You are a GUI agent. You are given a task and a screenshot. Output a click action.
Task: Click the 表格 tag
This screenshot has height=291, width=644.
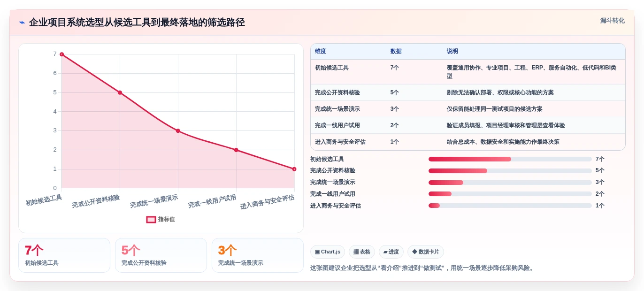362,252
